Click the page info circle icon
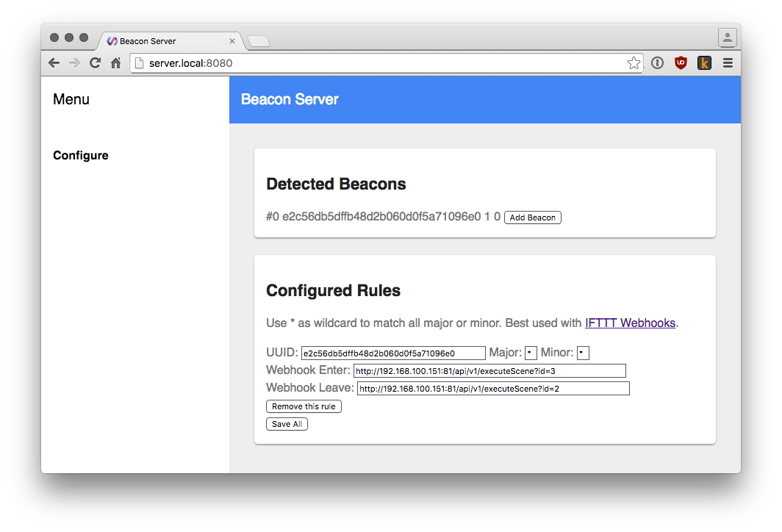This screenshot has width=782, height=532. (x=656, y=62)
